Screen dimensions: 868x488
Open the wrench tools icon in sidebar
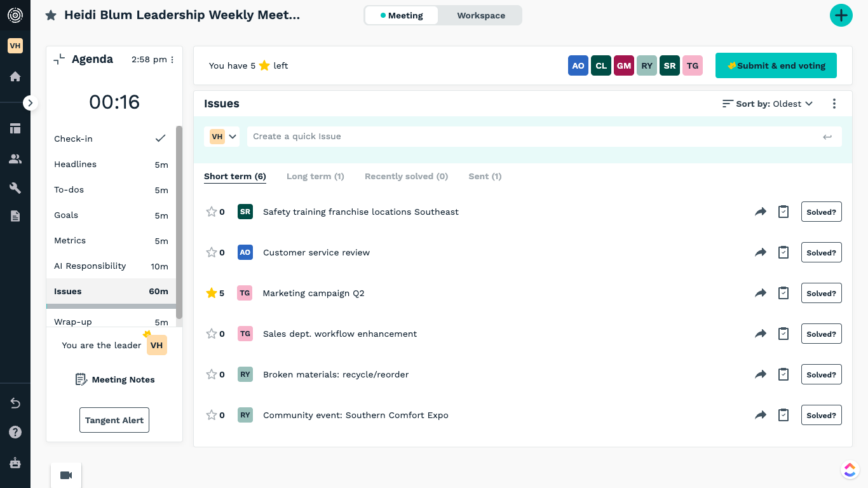point(15,188)
